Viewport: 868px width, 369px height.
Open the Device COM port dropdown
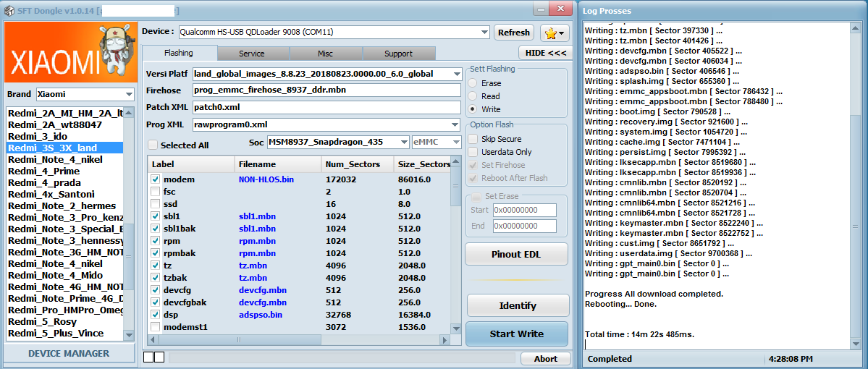click(484, 32)
